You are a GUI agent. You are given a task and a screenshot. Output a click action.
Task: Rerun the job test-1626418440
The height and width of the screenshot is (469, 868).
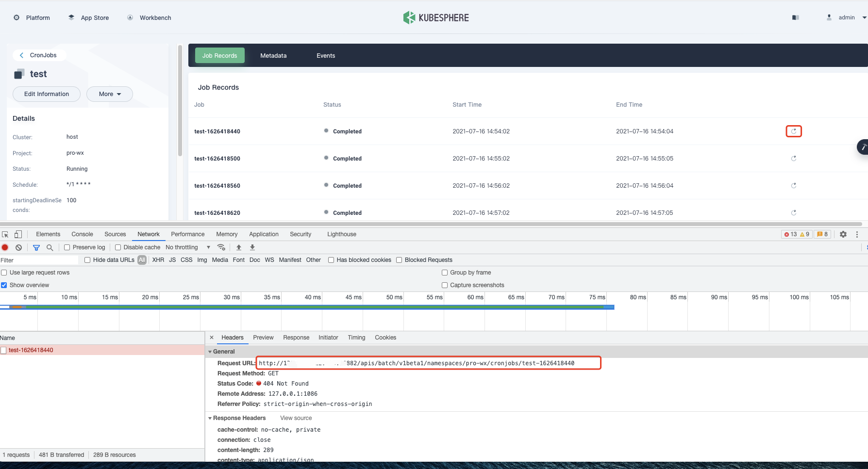[x=793, y=131]
